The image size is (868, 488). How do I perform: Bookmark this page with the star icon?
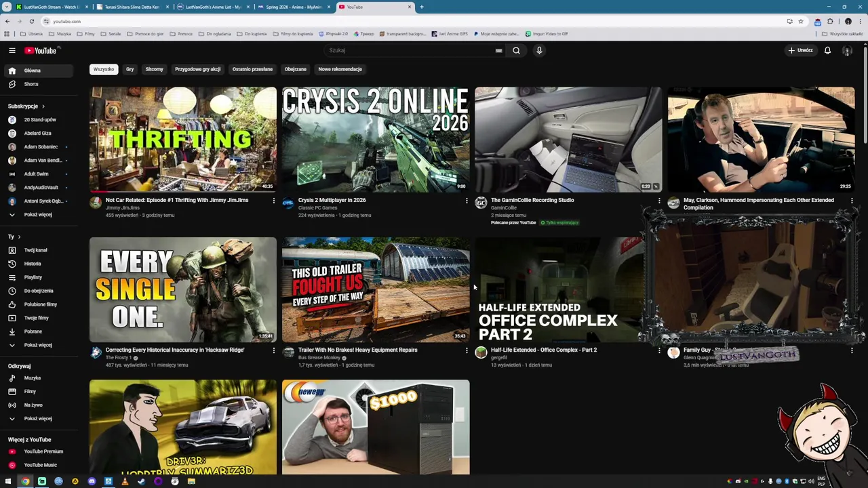[x=800, y=21]
